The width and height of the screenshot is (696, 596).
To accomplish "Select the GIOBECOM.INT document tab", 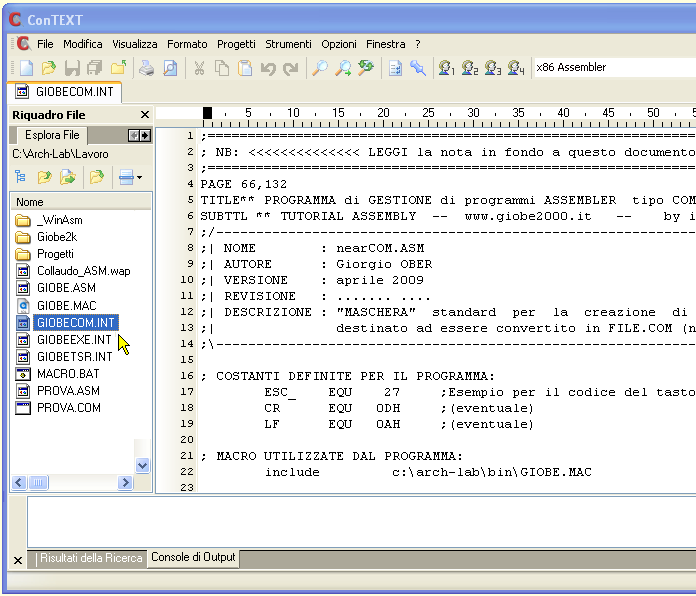I will click(64, 92).
